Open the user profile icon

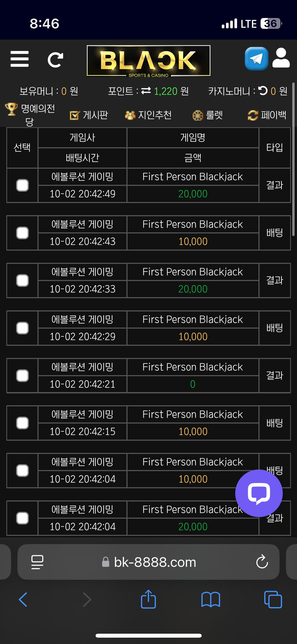tap(281, 58)
